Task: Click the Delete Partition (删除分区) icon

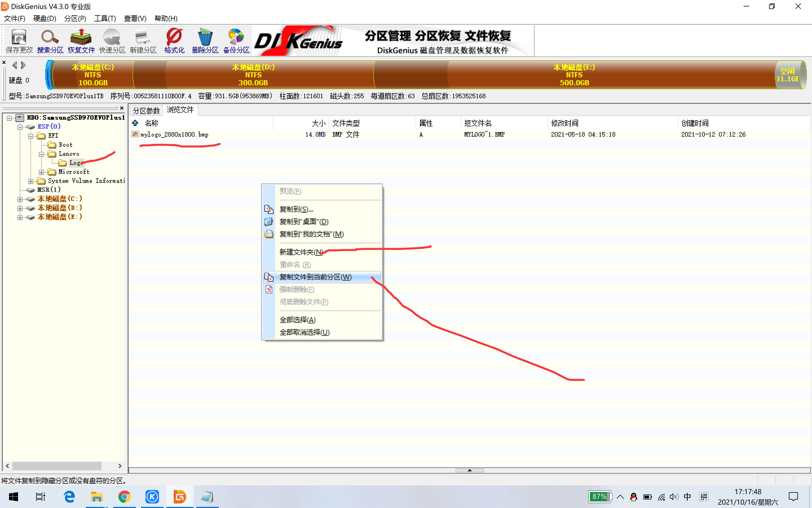Action: (205, 41)
